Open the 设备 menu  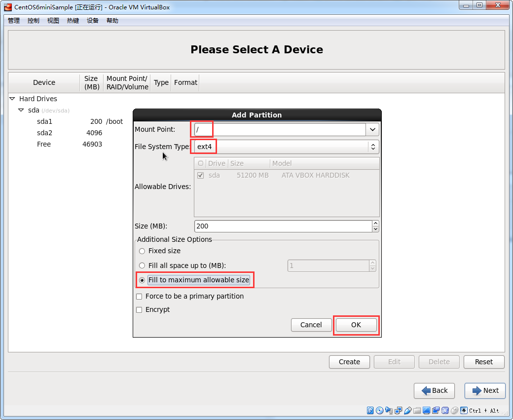[93, 21]
